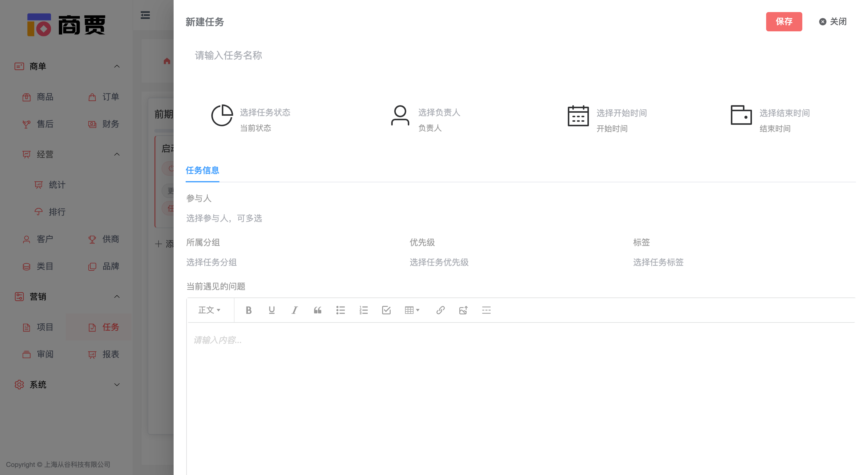Create a bulleted list in the editor
The width and height of the screenshot is (868, 475).
click(341, 310)
